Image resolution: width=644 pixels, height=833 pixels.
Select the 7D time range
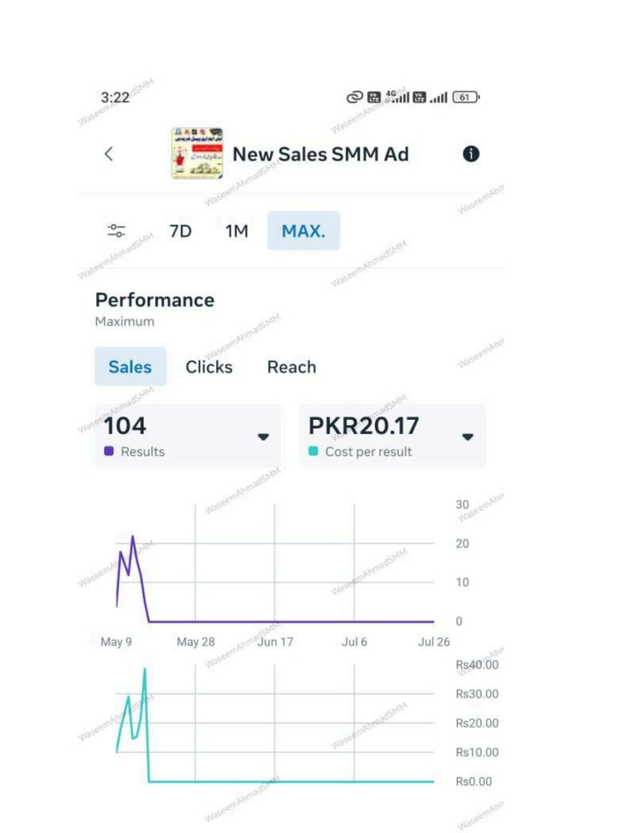181,231
